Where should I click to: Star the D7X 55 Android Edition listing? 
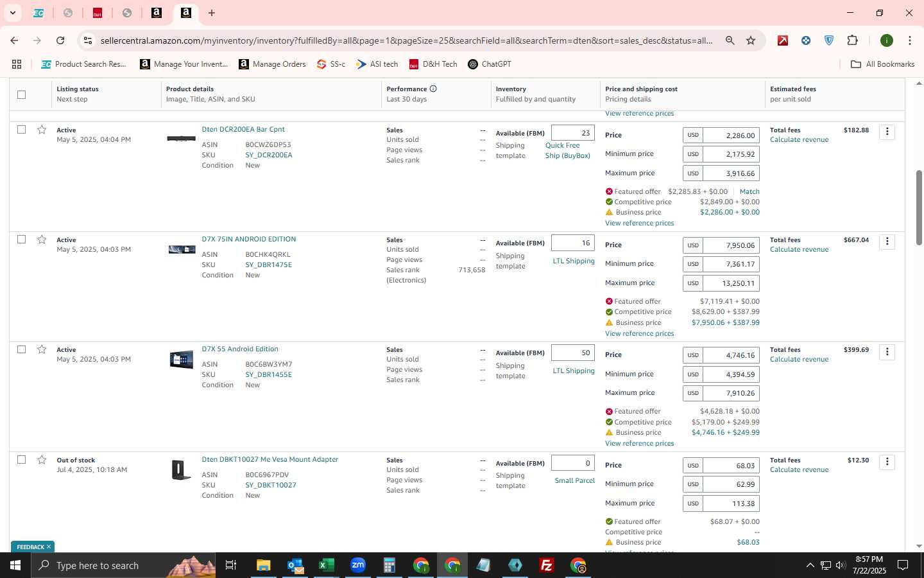pos(42,349)
